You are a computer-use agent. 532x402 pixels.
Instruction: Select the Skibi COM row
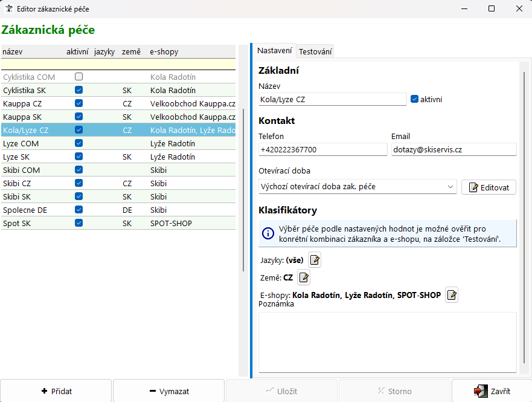pos(118,170)
